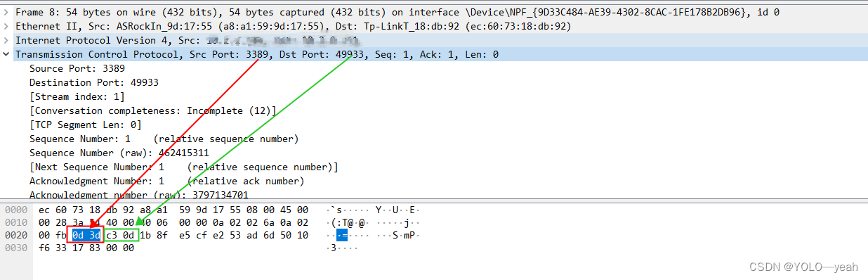Viewport: 868px width, 280px height.
Task: Click the '8f' hex byte in row 0020
Action: pos(162,235)
